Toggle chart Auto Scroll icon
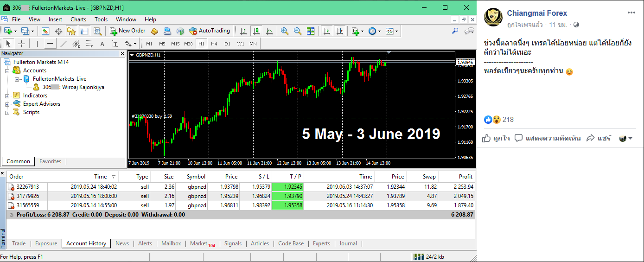644x262 pixels. coord(327,31)
